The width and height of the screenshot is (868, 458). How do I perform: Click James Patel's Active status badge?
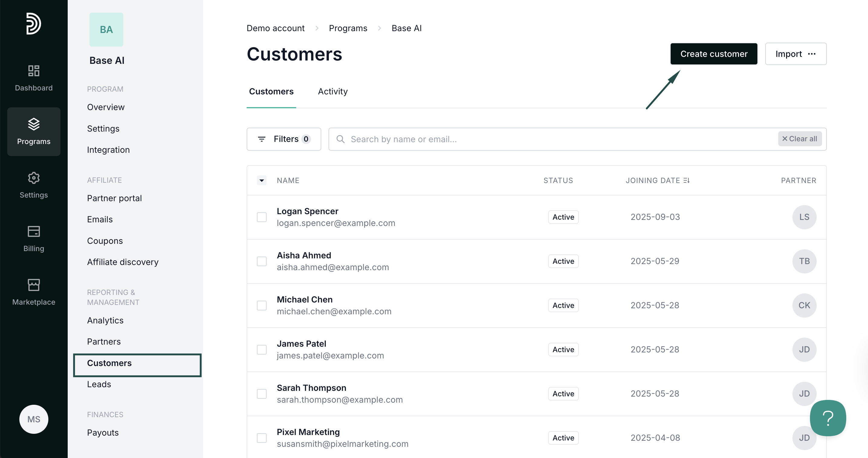(x=563, y=350)
